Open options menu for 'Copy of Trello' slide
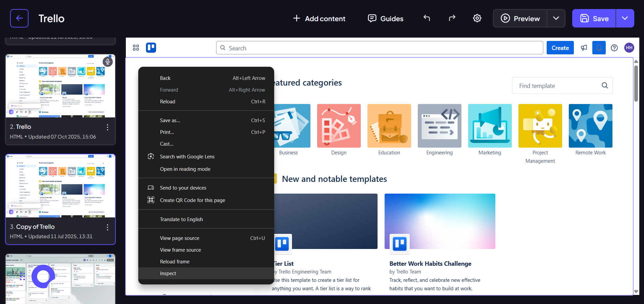644x304 pixels. [x=107, y=227]
